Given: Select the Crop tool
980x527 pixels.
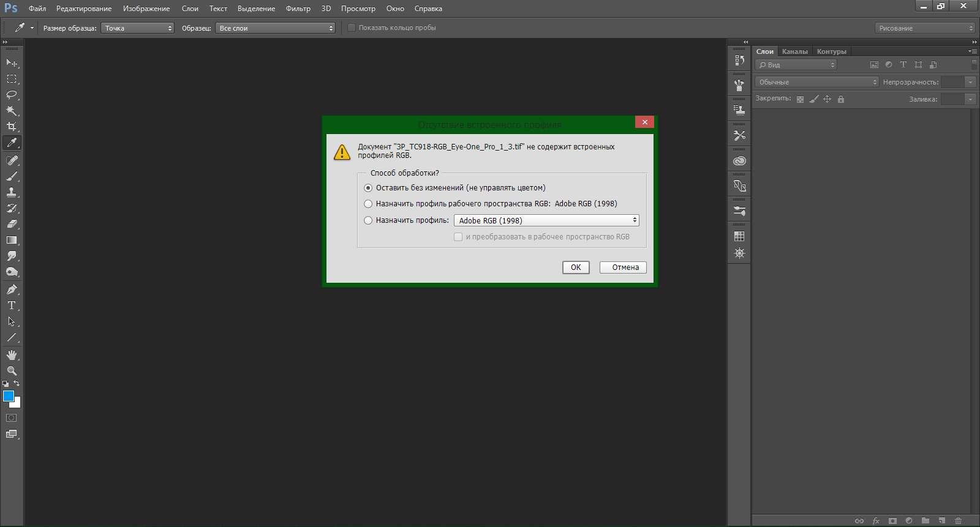Looking at the screenshot, I should (12, 127).
